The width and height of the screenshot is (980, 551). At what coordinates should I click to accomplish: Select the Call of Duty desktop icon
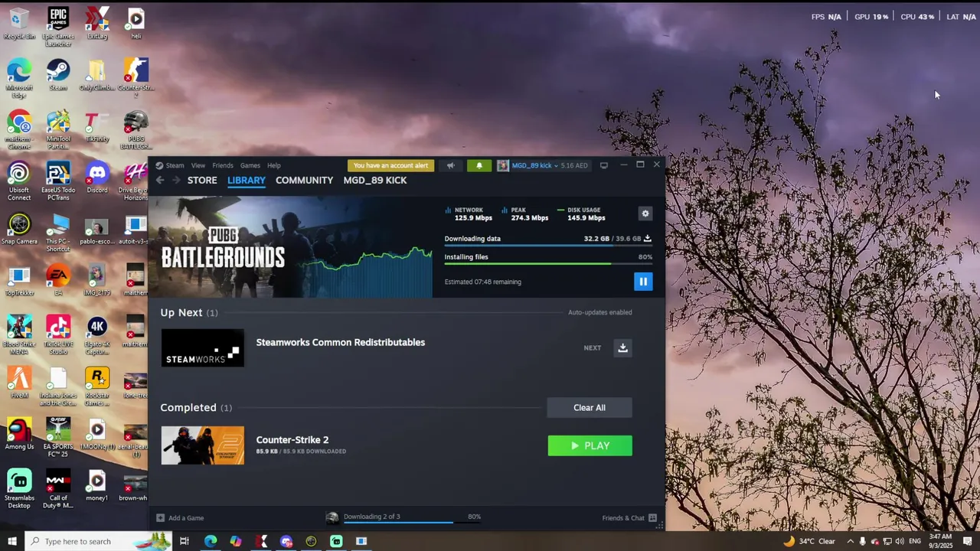point(58,489)
